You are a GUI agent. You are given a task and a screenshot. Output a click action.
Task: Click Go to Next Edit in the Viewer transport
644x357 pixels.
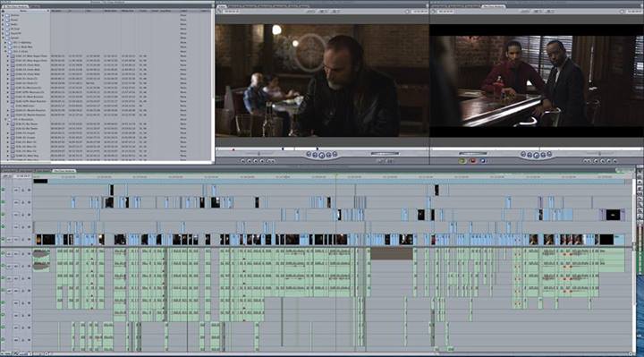click(335, 155)
